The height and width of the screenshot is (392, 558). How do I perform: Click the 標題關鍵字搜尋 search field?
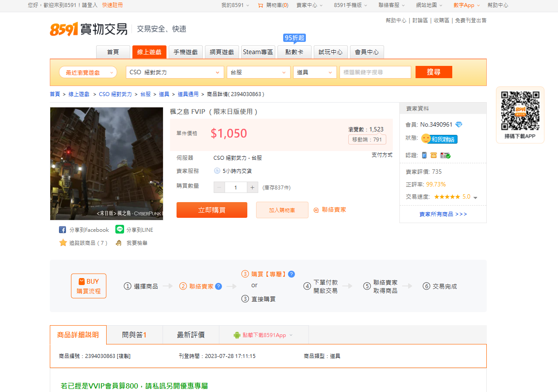click(x=375, y=72)
